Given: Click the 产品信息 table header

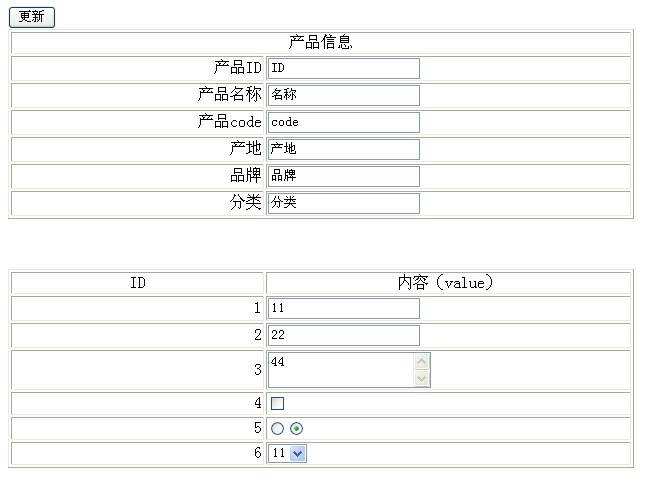Looking at the screenshot, I should [x=320, y=42].
